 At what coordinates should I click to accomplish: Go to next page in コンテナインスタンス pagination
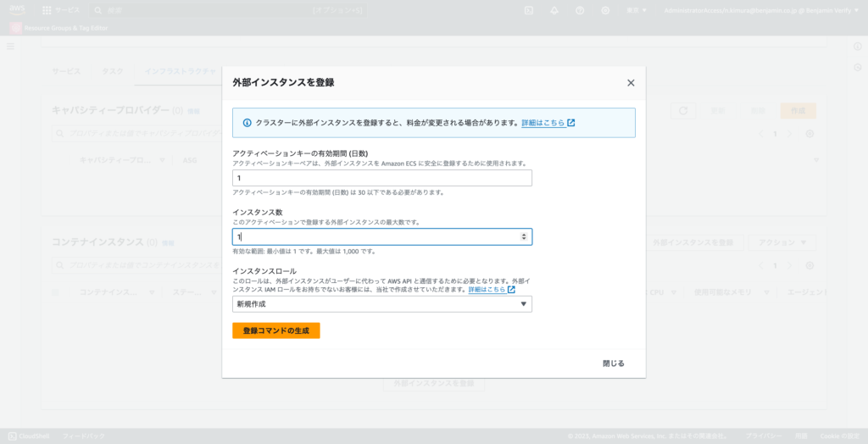coord(789,266)
